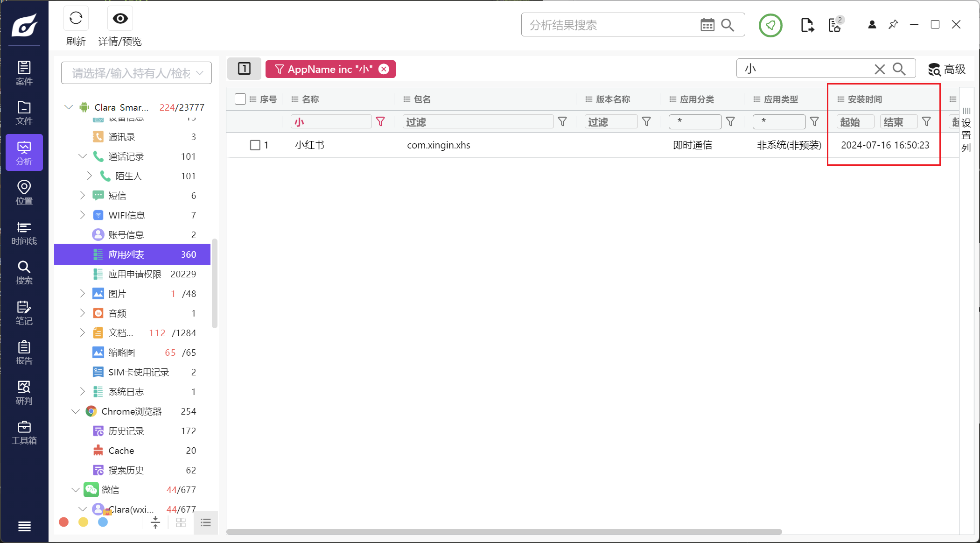The height and width of the screenshot is (543, 980).
Task: Click the 高级 advanced search button
Action: coord(946,70)
